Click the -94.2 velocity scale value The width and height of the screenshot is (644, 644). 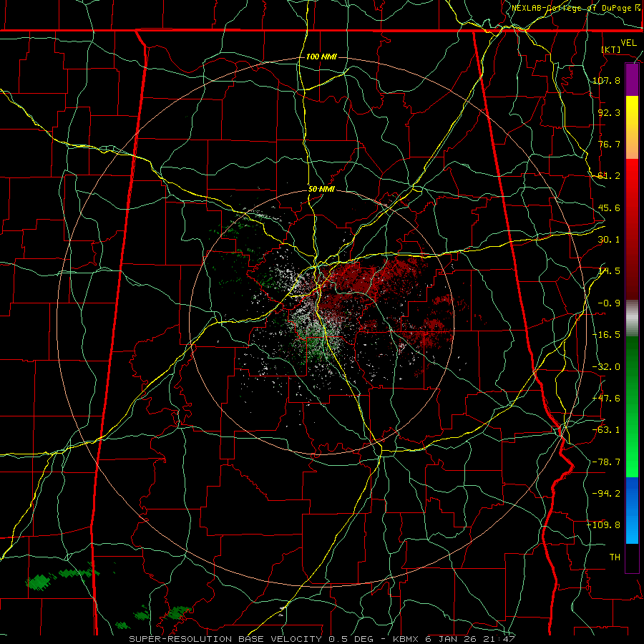coord(606,494)
